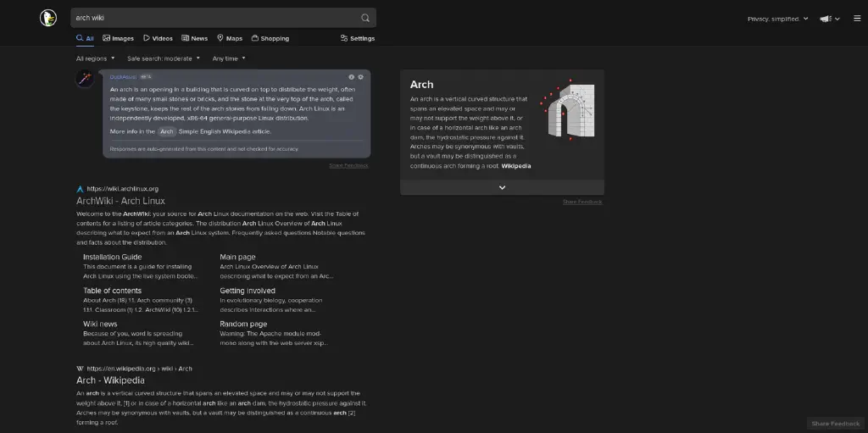Open the Main page sitelink
The image size is (868, 433).
(x=237, y=257)
